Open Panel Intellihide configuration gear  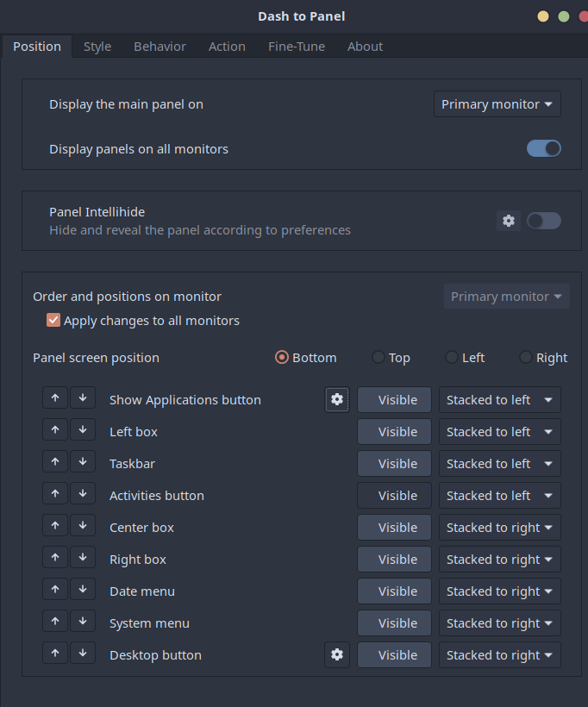click(508, 221)
